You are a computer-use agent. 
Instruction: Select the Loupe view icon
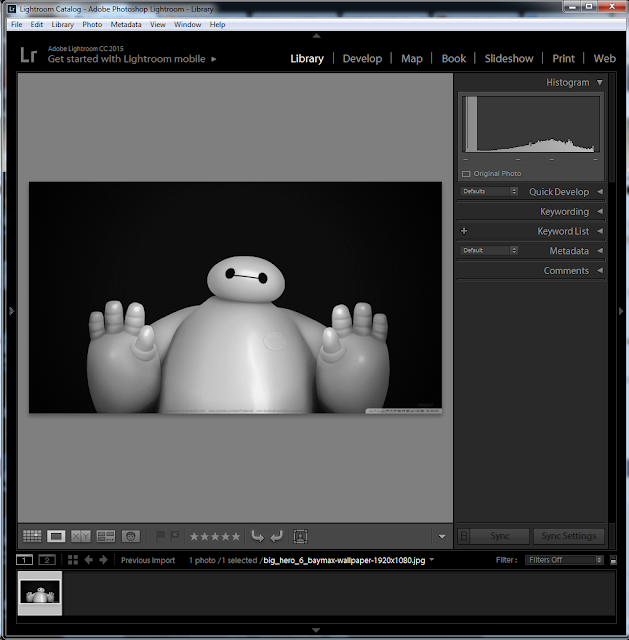click(56, 536)
